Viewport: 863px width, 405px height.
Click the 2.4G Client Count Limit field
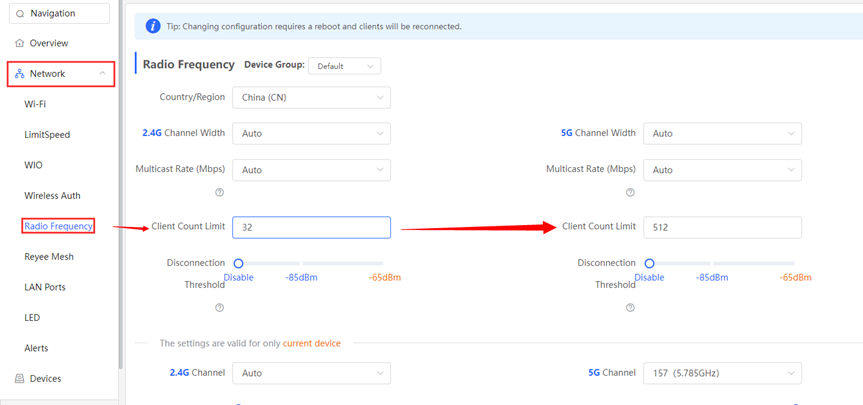(x=311, y=227)
